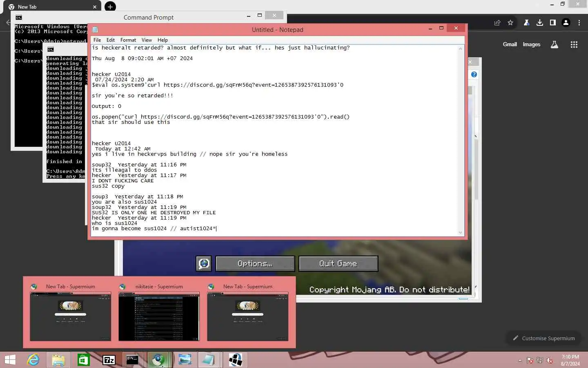This screenshot has width=588, height=368.
Task: Click 'finished in' text in the console window
Action: tap(64, 162)
